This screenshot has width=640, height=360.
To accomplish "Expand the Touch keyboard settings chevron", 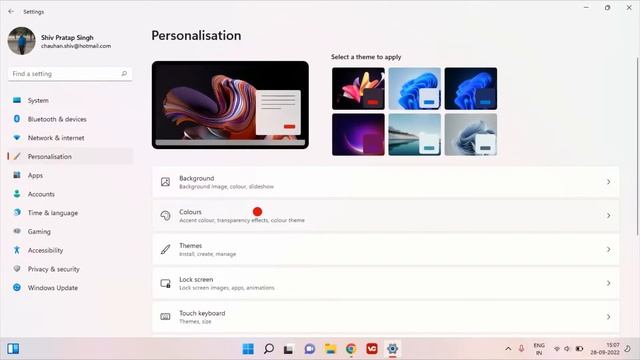I will [x=608, y=317].
